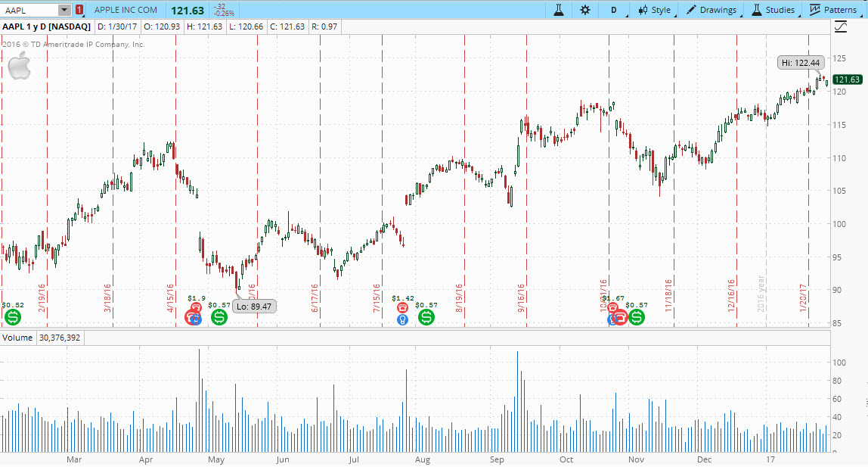Open the flask Edit Studies icon
This screenshot has height=467, width=868.
pyautogui.click(x=559, y=10)
